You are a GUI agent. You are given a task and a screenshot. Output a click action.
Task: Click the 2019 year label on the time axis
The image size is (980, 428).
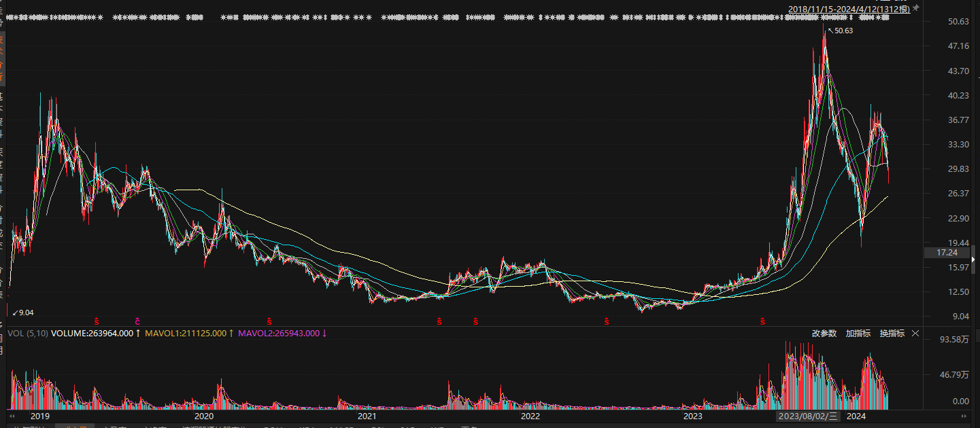coord(40,416)
